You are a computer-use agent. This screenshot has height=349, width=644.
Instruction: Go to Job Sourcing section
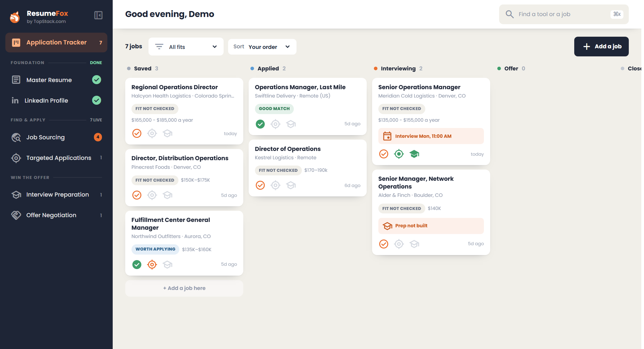click(56, 137)
